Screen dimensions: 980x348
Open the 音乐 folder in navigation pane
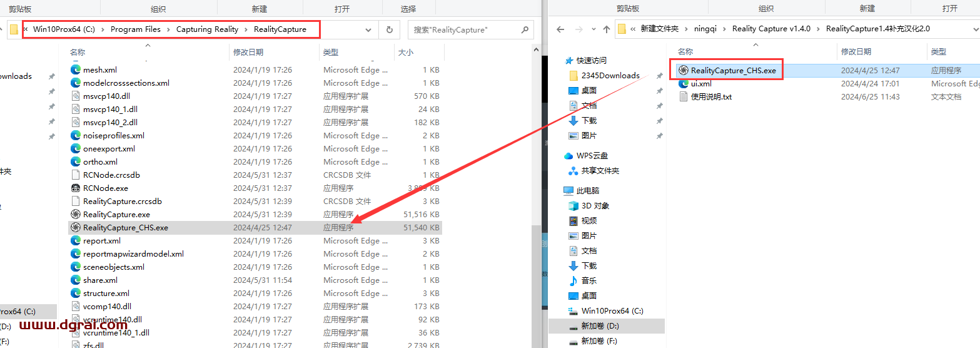[x=582, y=281]
